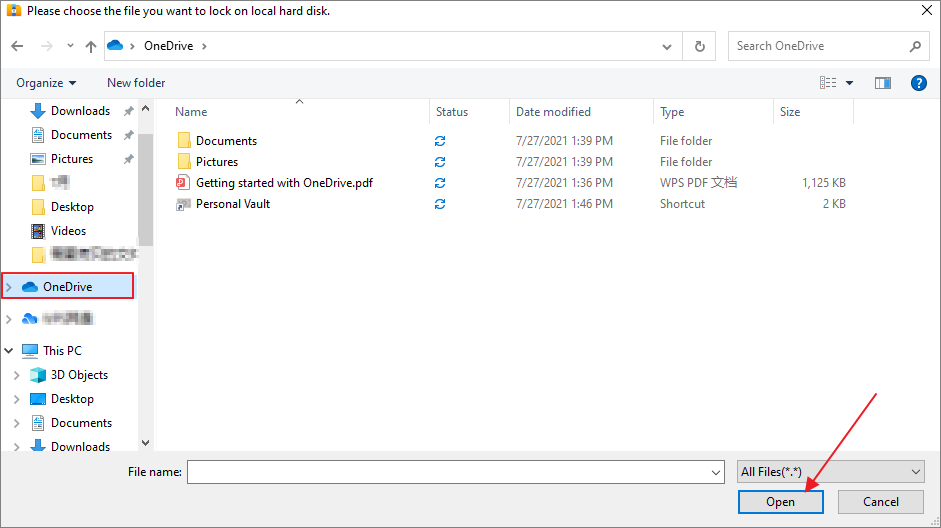Go back with the left arrow button
The width and height of the screenshot is (941, 528).
tap(17, 46)
